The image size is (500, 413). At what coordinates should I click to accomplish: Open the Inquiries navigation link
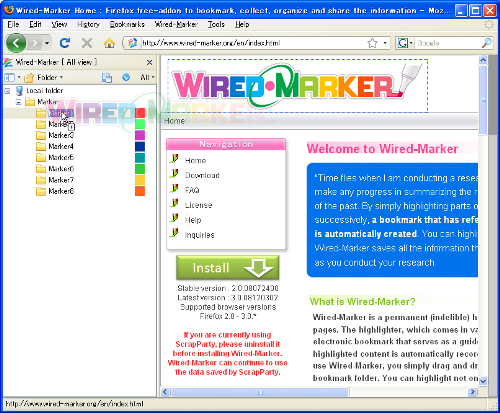199,235
